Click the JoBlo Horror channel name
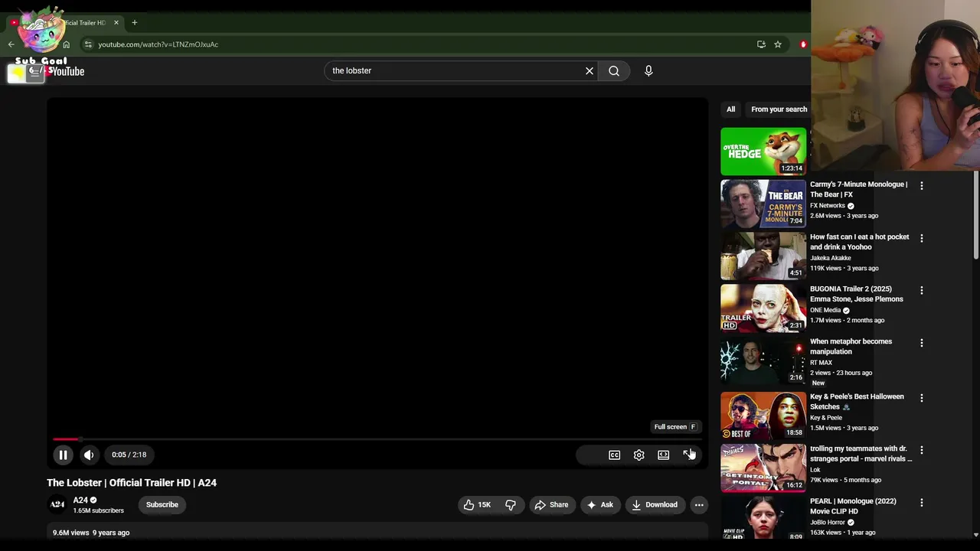 point(828,522)
